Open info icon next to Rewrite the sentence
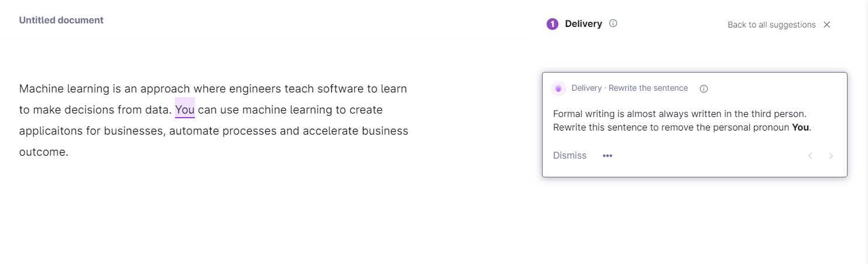The width and height of the screenshot is (868, 264). coord(704,89)
